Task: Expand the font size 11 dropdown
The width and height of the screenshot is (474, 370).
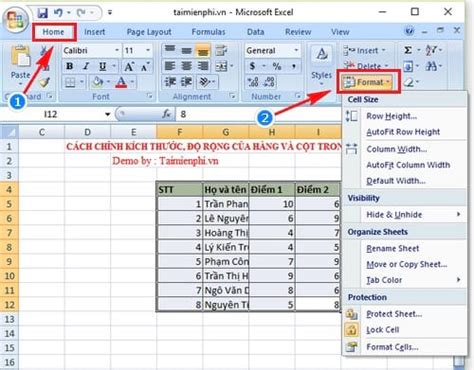Action: click(148, 50)
